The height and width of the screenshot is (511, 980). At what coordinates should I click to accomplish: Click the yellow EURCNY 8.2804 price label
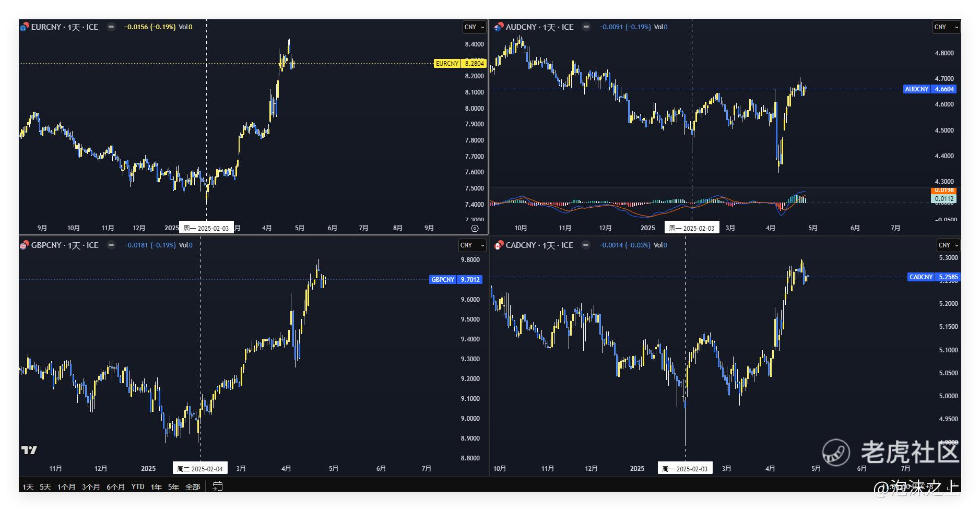pyautogui.click(x=460, y=64)
